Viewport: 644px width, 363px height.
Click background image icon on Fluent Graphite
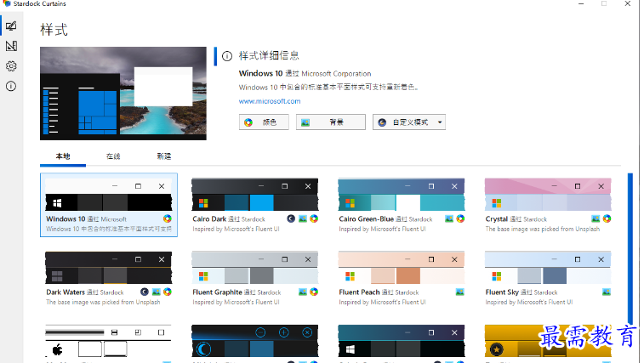(303, 292)
